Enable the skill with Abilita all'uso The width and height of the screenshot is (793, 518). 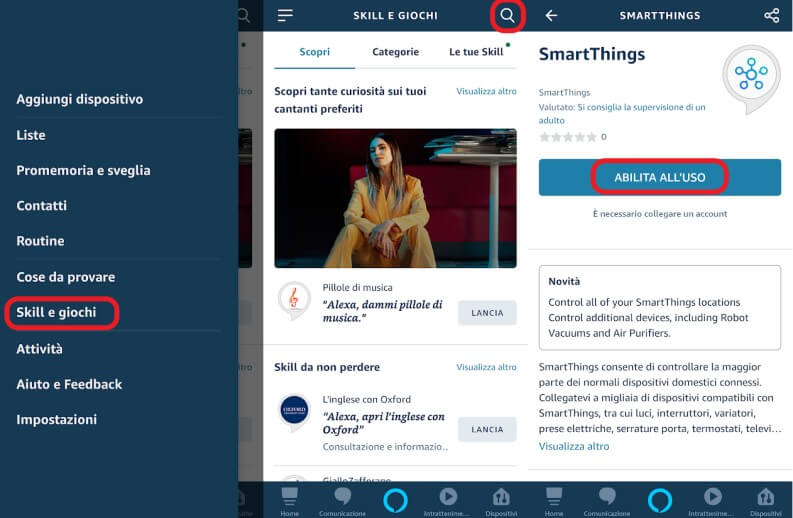[x=659, y=178]
